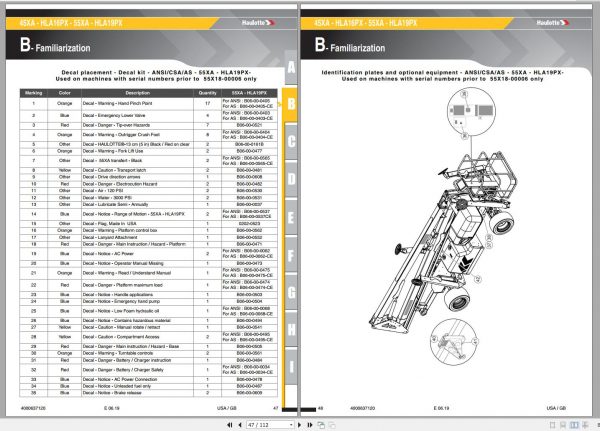
Task: Select row 'Decal - Notice - Operator Manual Missing'
Action: (x=148, y=263)
